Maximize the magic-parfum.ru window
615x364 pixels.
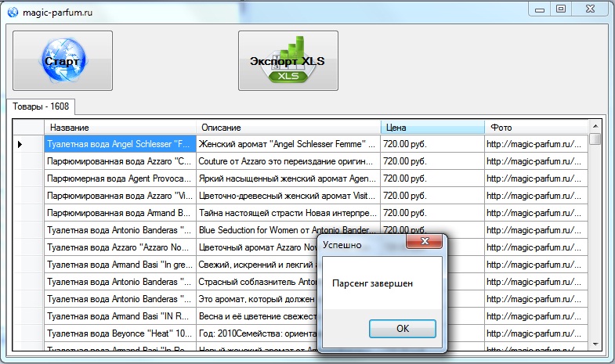coord(561,9)
